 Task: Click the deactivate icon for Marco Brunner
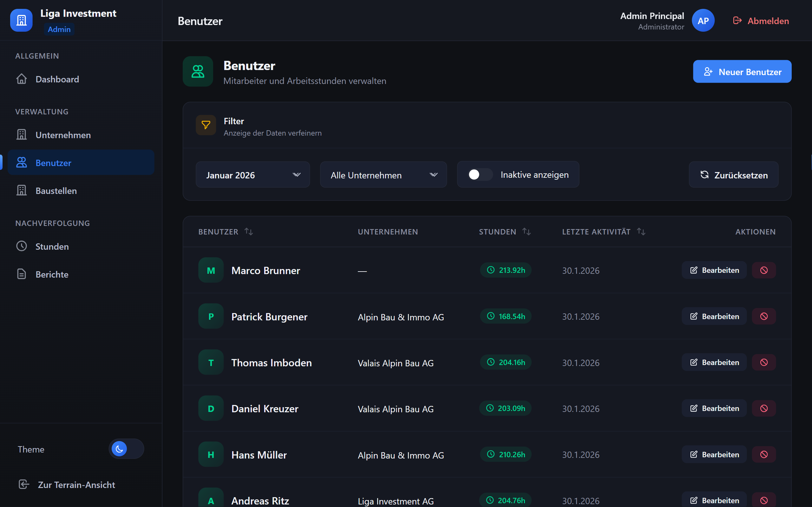pyautogui.click(x=764, y=270)
